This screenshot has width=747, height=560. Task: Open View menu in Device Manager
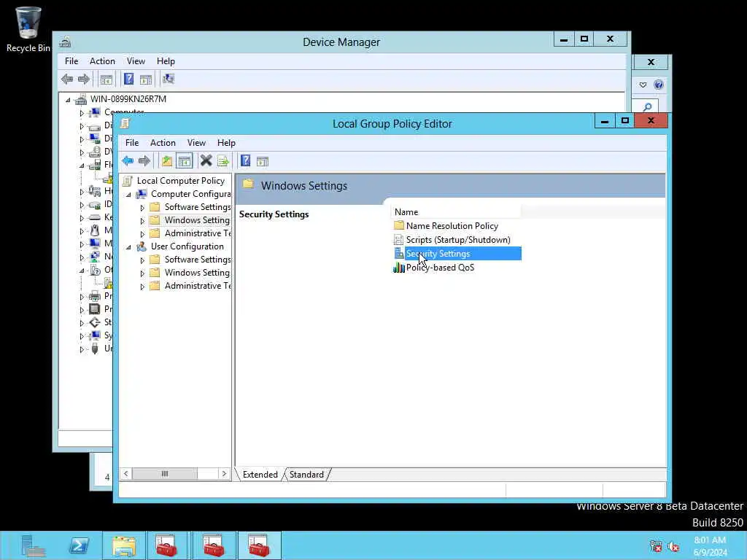pyautogui.click(x=136, y=61)
